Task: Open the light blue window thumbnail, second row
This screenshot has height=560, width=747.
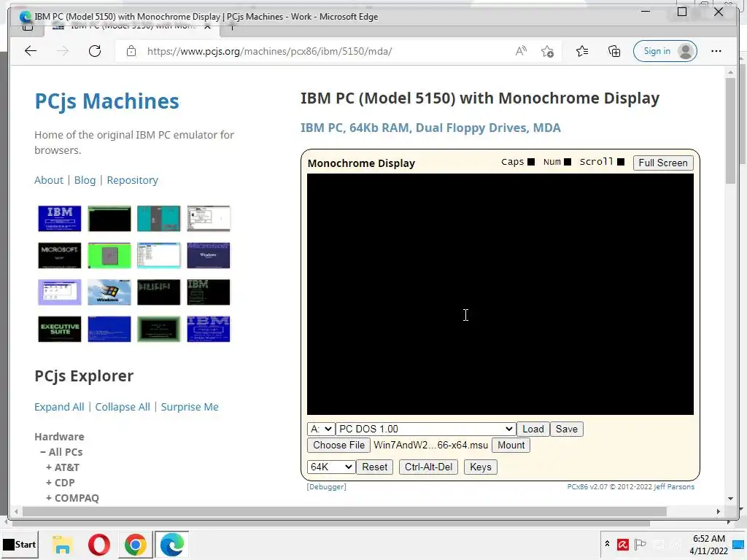Action: point(158,255)
